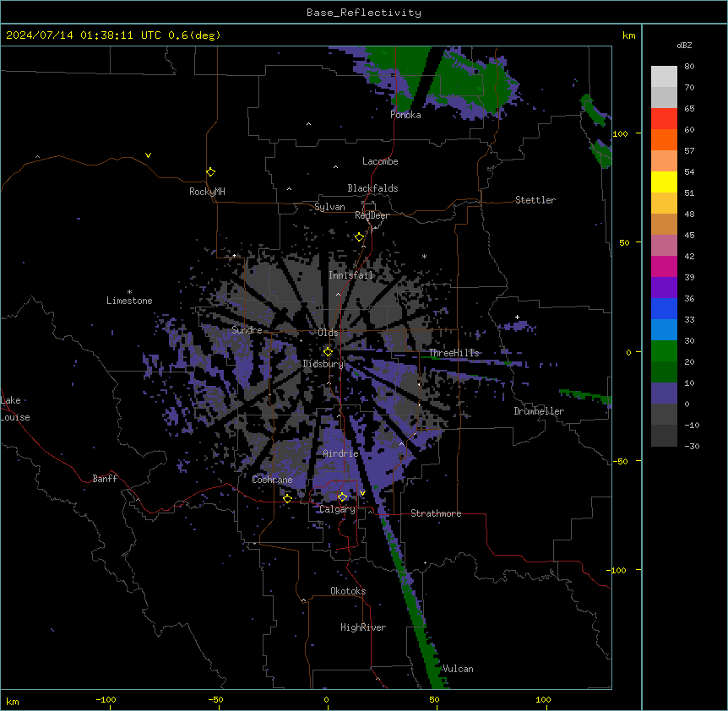This screenshot has height=711, width=728.
Task: Pick the light gray swatch between 80 and 70
Action: click(664, 77)
